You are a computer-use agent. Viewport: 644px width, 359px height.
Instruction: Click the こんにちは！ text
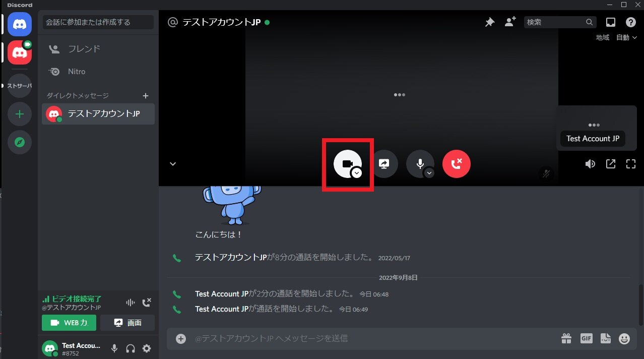(x=219, y=234)
